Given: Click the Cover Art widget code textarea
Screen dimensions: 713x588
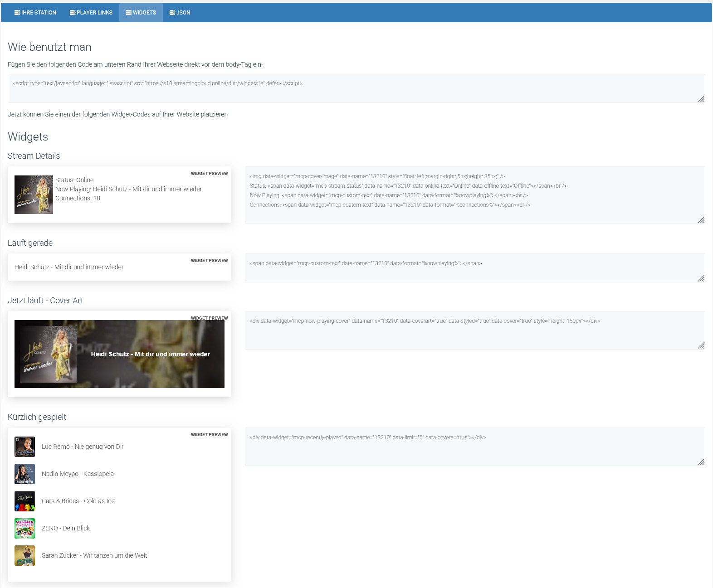Looking at the screenshot, I should 474,330.
